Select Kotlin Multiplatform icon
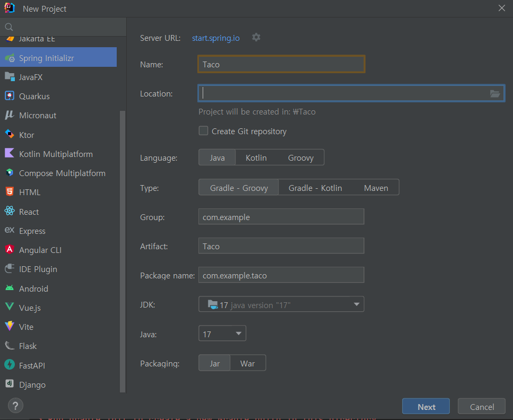 click(10, 153)
